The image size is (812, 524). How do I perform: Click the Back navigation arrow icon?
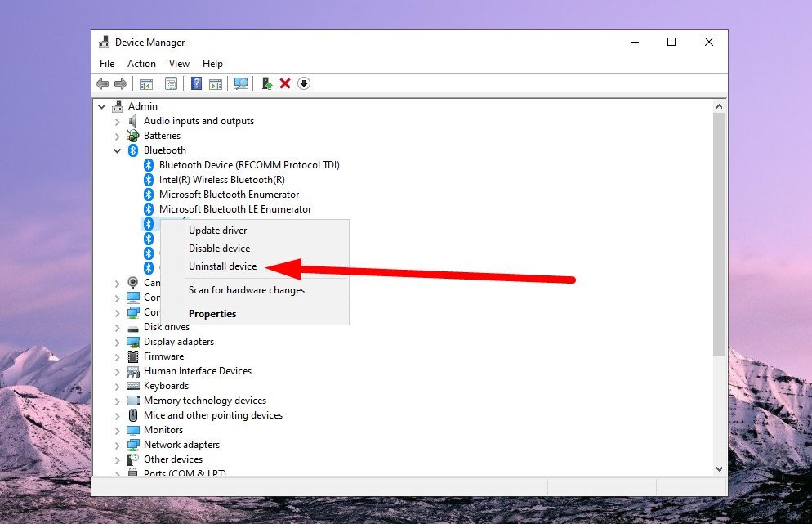pos(101,83)
